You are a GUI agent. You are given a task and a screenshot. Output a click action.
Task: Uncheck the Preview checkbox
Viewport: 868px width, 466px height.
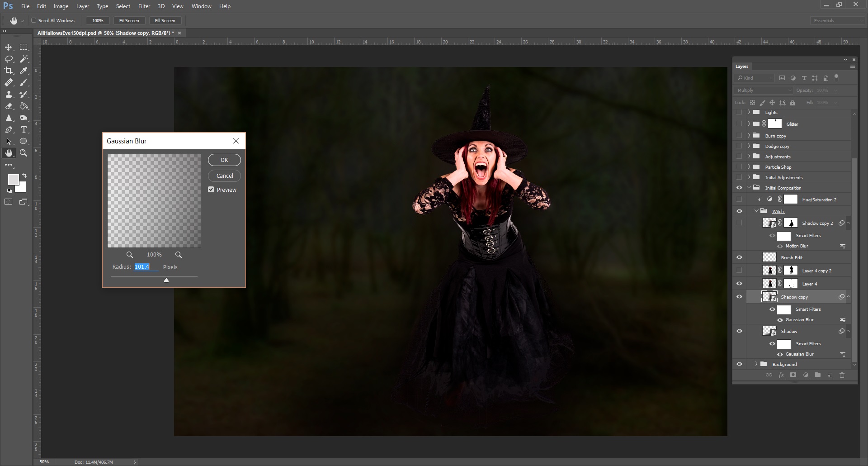pos(211,190)
